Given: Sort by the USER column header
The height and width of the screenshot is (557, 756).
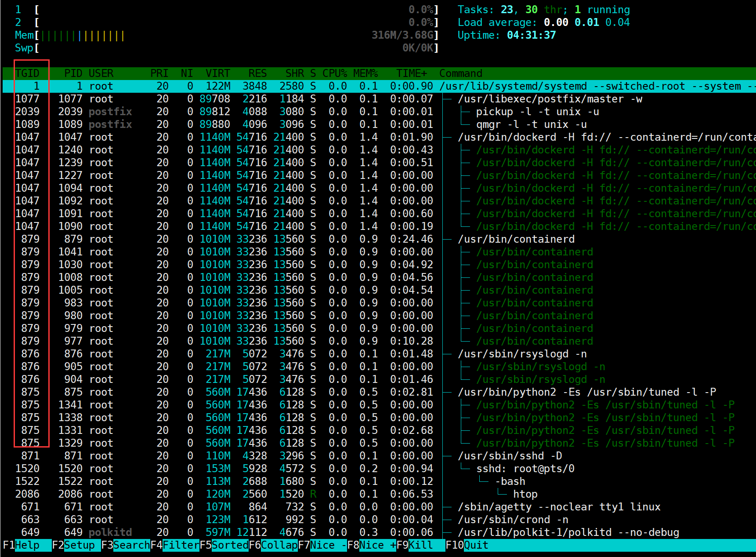Looking at the screenshot, I should pyautogui.click(x=101, y=73).
